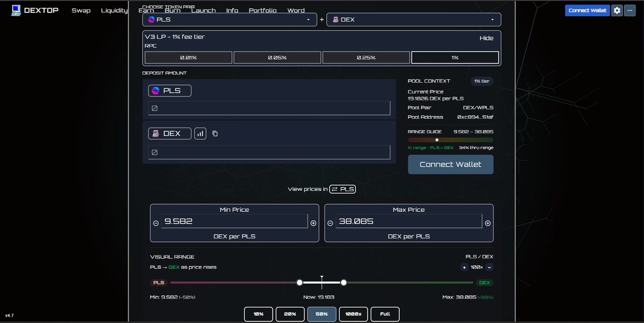Click the 'DEX/WPLS' pool pair value
Image resolution: width=644 pixels, height=323 pixels.
point(478,108)
